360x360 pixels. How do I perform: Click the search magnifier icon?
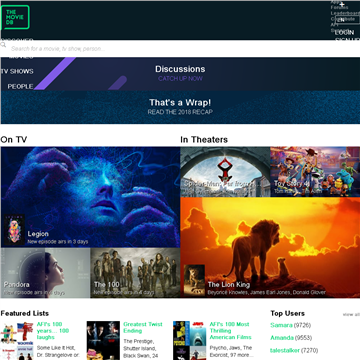point(3,45)
